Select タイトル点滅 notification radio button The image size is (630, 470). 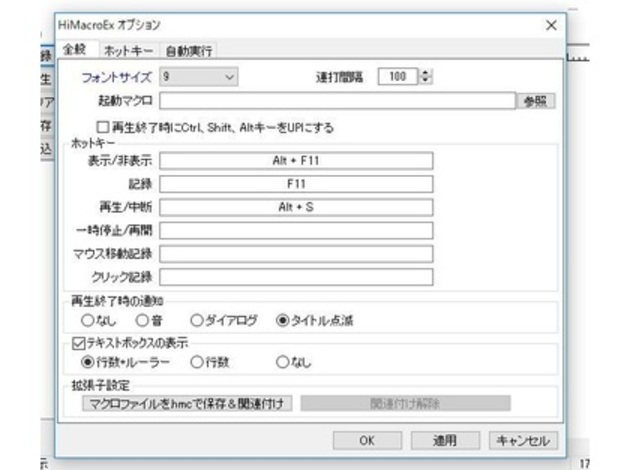(282, 320)
